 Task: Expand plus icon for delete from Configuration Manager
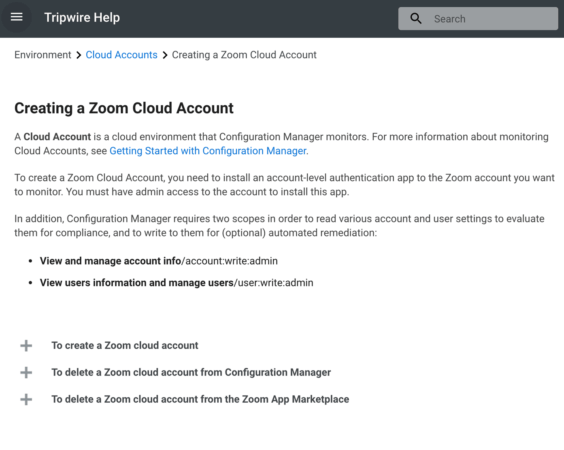tap(26, 372)
